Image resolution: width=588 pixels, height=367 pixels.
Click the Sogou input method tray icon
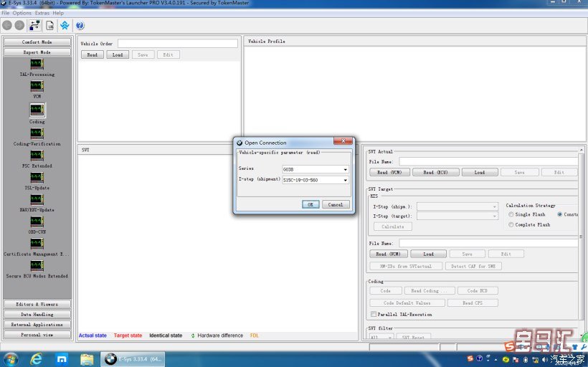[x=470, y=358]
